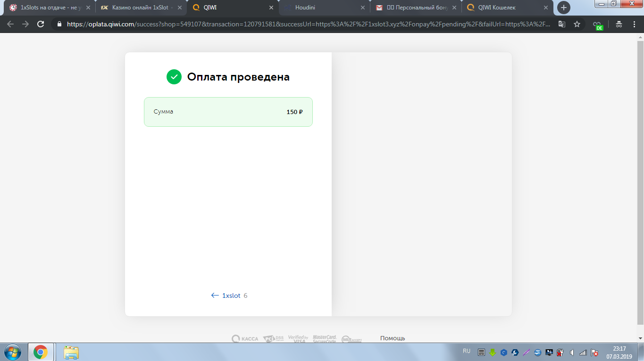Image resolution: width=644 pixels, height=361 pixels.
Task: Reload the QIWI payment page
Action: pos(41,24)
